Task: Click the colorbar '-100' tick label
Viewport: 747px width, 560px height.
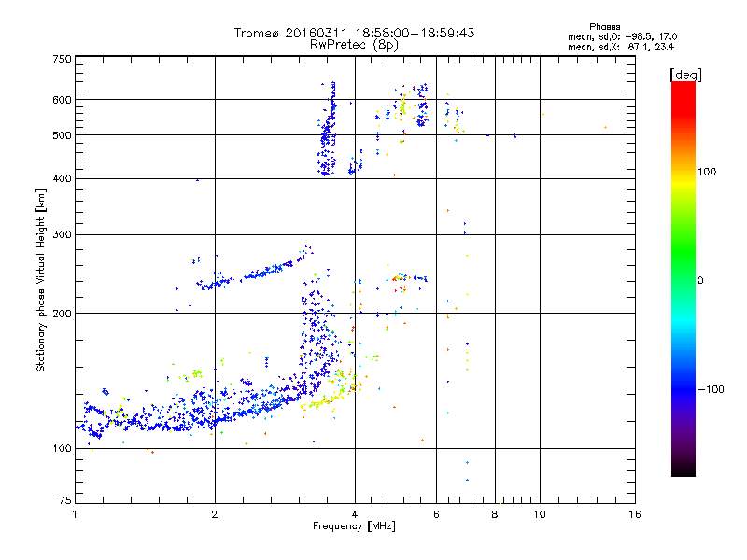Action: coord(712,389)
